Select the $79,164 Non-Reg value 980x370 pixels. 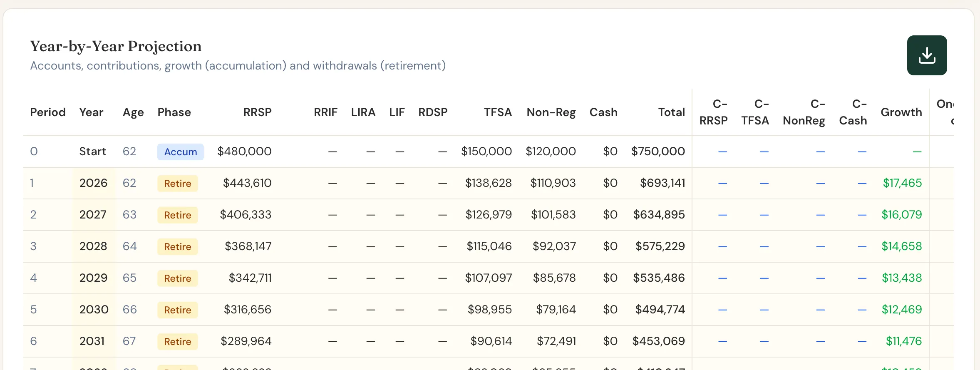(x=556, y=310)
